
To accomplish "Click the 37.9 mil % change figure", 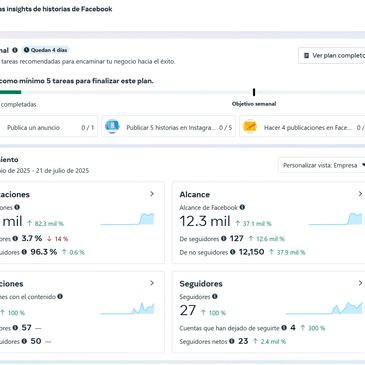I will tap(287, 252).
